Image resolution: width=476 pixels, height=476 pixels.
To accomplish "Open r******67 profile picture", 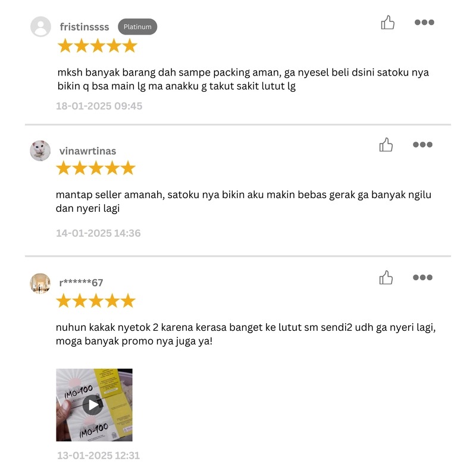I will click(x=40, y=283).
